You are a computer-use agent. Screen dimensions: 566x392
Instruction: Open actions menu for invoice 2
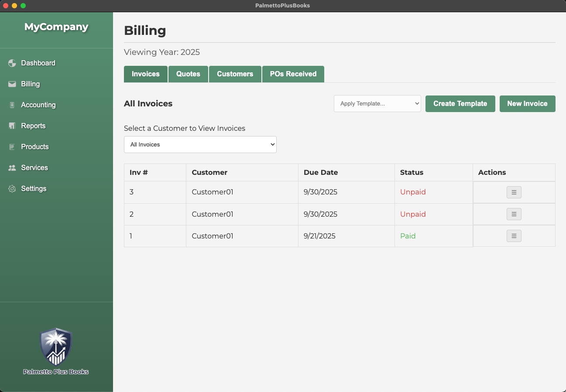click(514, 214)
